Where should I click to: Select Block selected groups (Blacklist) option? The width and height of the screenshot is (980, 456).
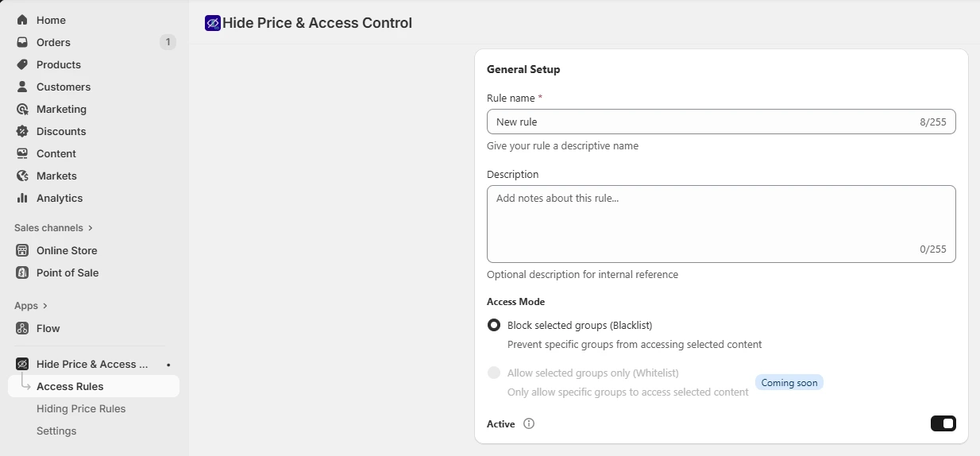[494, 325]
